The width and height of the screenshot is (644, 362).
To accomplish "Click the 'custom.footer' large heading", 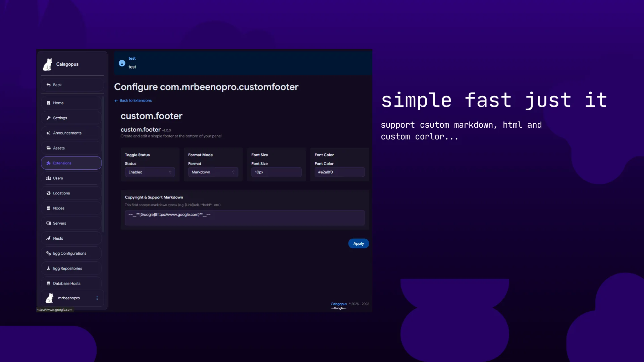I will click(152, 116).
